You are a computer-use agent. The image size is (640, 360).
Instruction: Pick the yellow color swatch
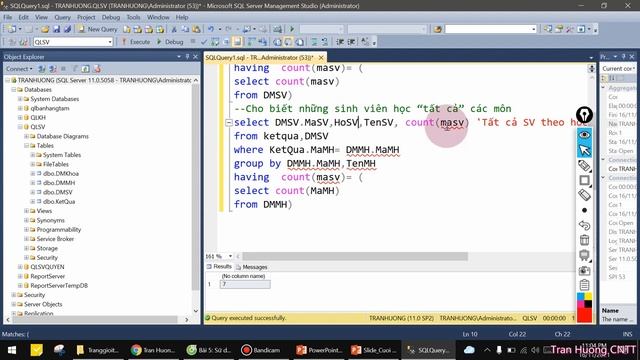(588, 296)
